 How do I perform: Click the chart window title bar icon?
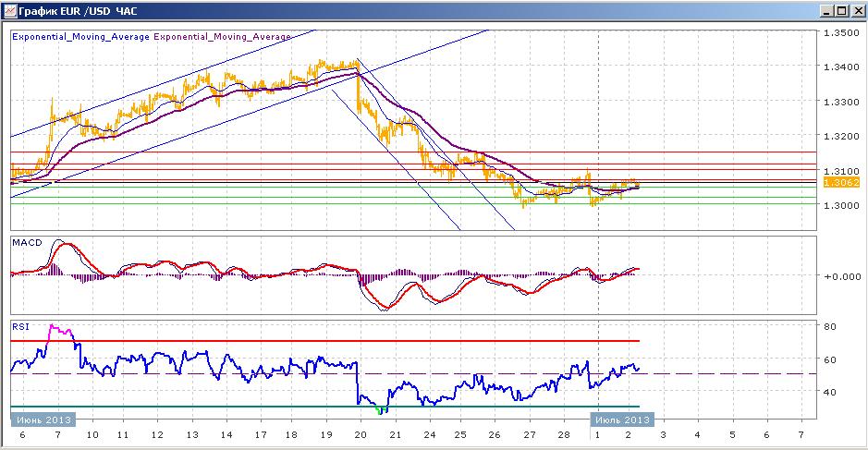pos(10,10)
